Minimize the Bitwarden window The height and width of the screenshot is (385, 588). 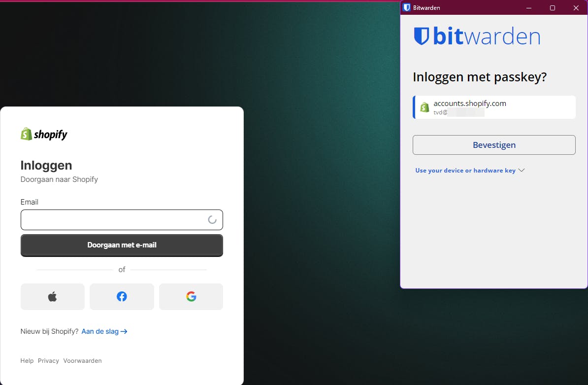tap(528, 7)
